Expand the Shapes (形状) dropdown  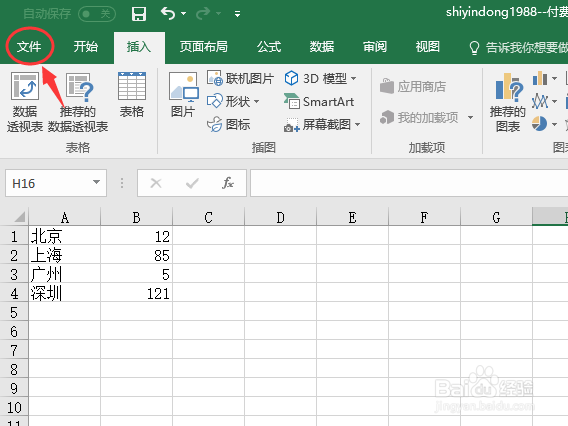(x=256, y=101)
